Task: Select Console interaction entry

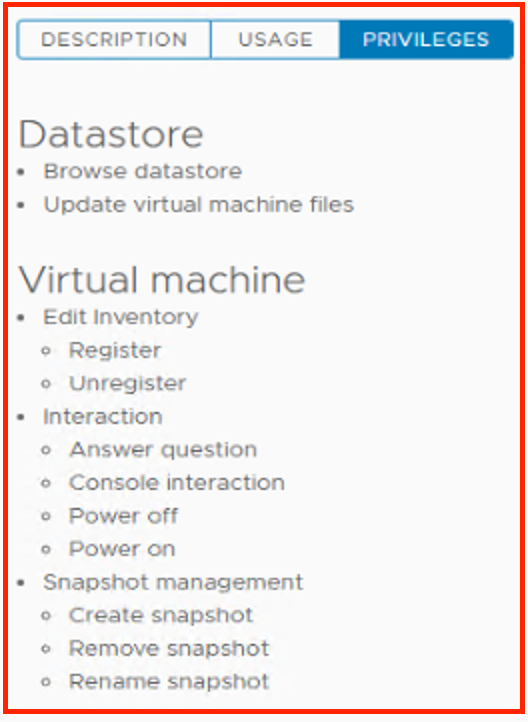Action: pos(177,483)
